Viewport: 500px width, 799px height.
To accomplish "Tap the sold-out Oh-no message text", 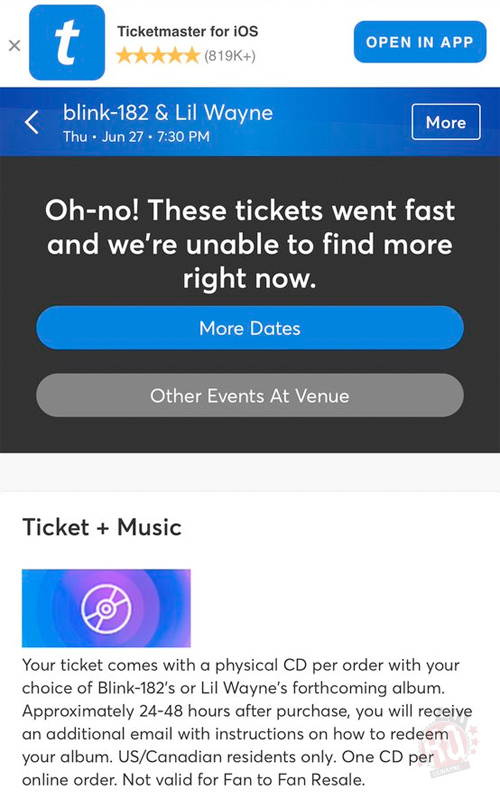I will (x=250, y=245).
